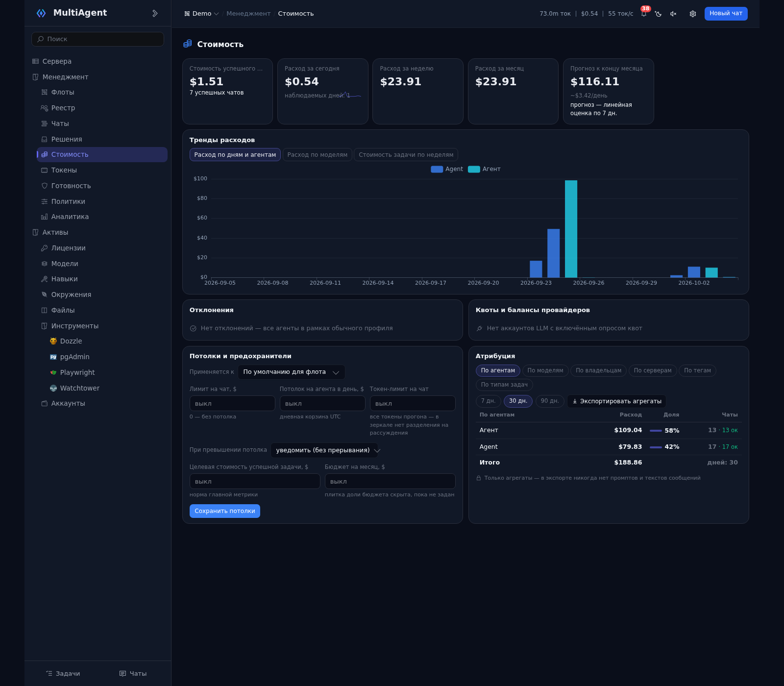
Task: Click the notifications bell icon
Action: click(643, 14)
